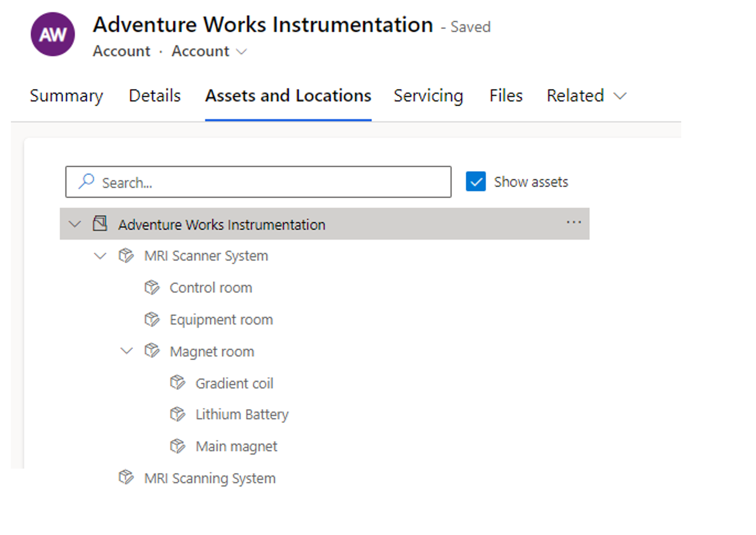Click the Lithium Battery asset icon

pos(178,414)
